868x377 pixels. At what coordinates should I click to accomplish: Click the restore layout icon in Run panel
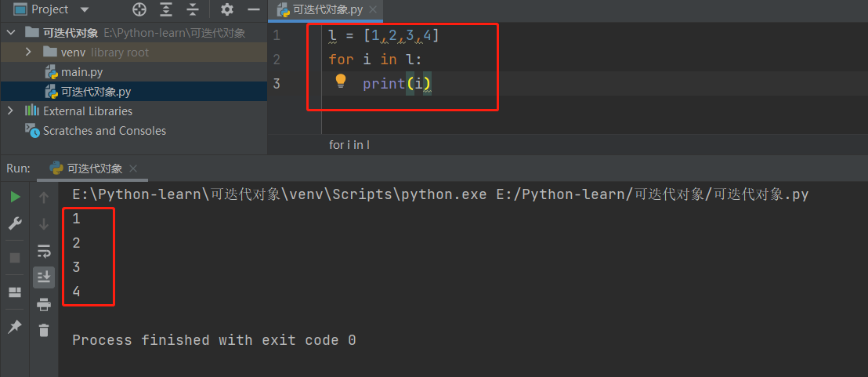click(x=15, y=292)
